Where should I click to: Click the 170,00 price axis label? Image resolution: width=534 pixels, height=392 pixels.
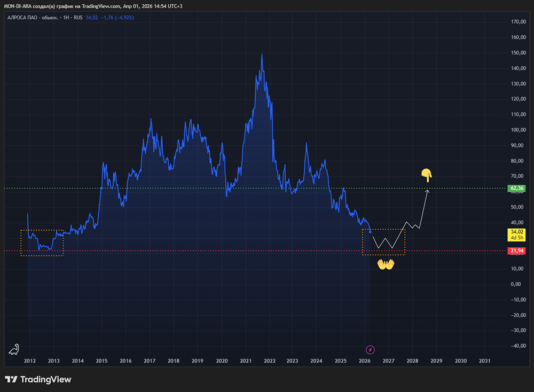point(519,22)
